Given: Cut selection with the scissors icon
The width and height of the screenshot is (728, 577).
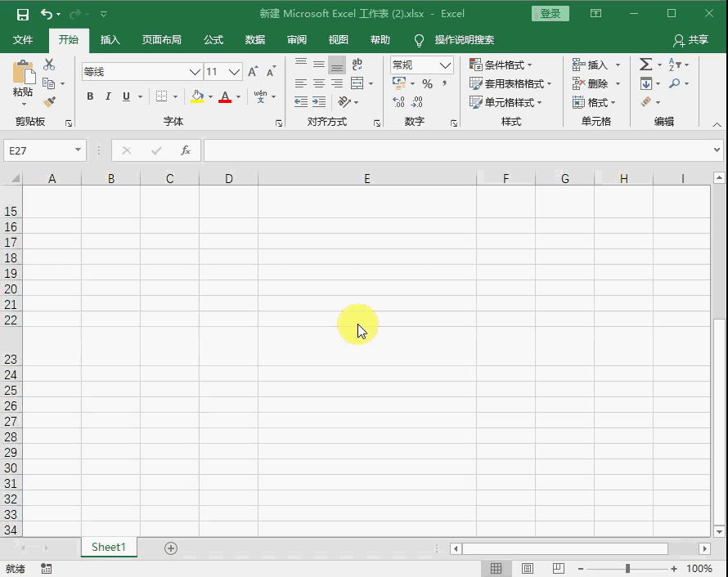Looking at the screenshot, I should 49,65.
